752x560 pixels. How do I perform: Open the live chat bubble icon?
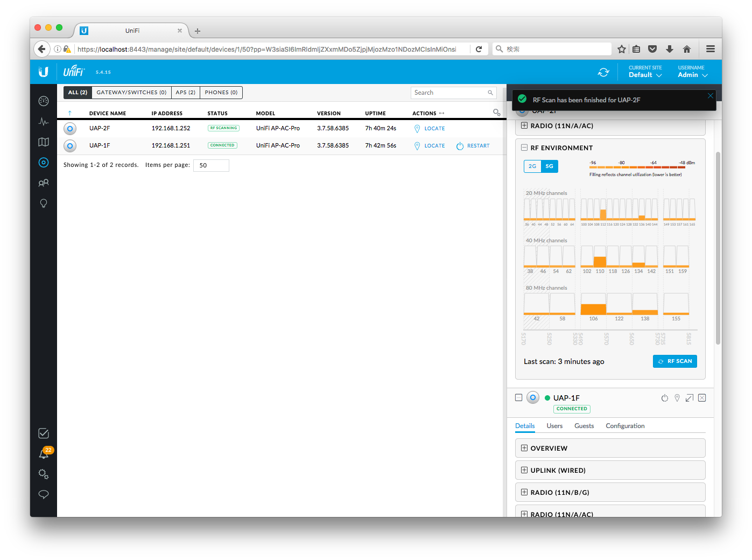44,494
